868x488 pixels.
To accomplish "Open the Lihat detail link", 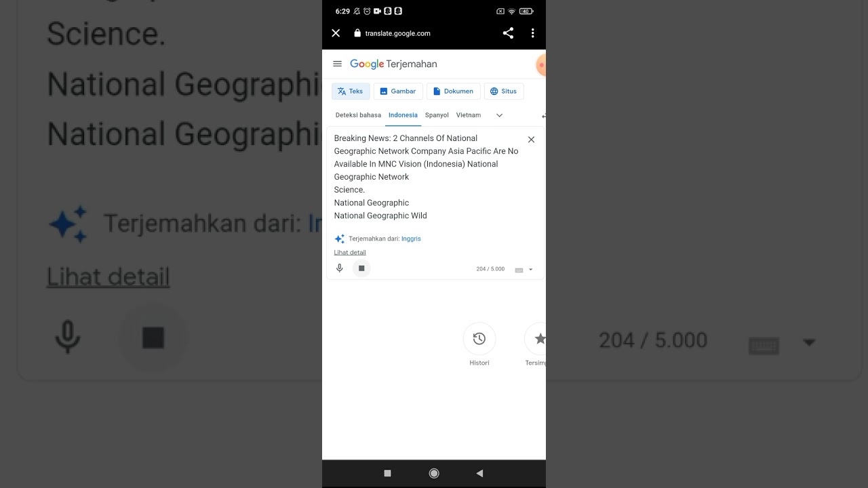I will (350, 252).
